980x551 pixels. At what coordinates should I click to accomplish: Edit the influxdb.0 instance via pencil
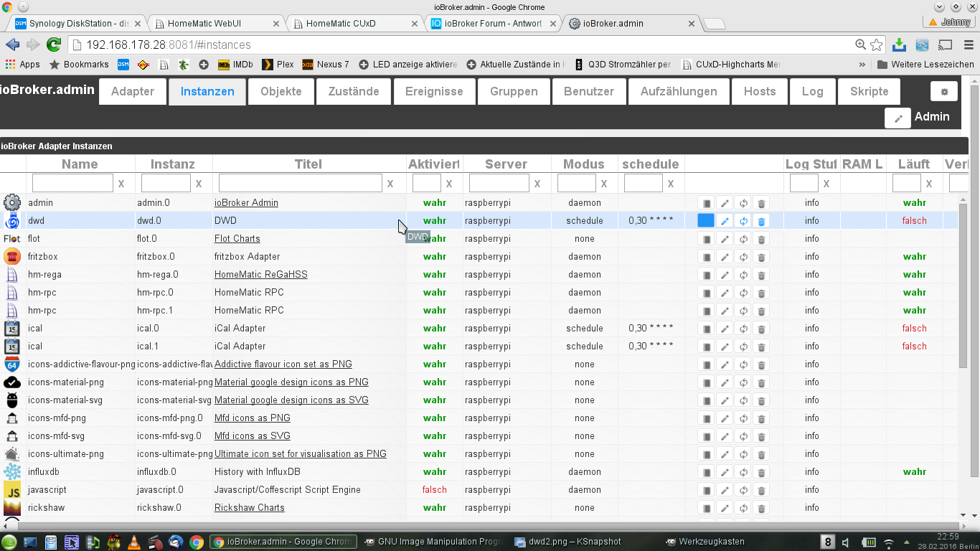[x=725, y=472]
